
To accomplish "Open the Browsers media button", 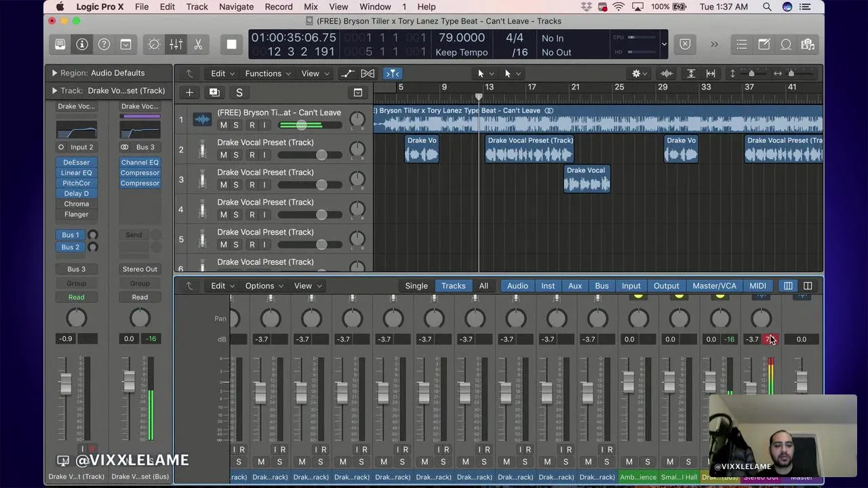I will [808, 44].
